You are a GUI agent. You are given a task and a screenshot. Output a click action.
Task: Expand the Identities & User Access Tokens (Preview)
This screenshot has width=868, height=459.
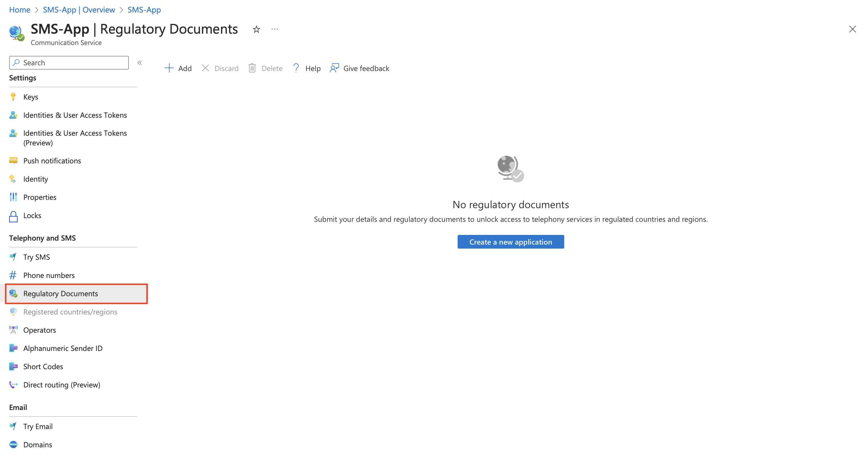(x=75, y=137)
